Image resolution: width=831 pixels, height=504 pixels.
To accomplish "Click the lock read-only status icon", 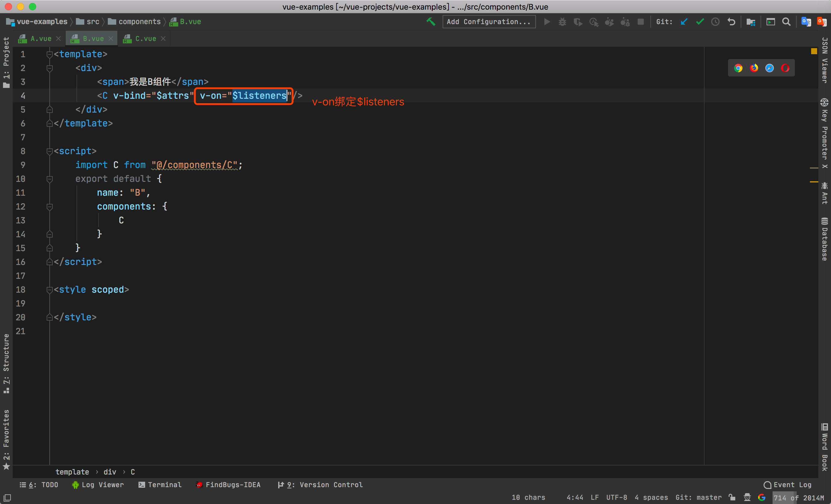I will point(732,497).
